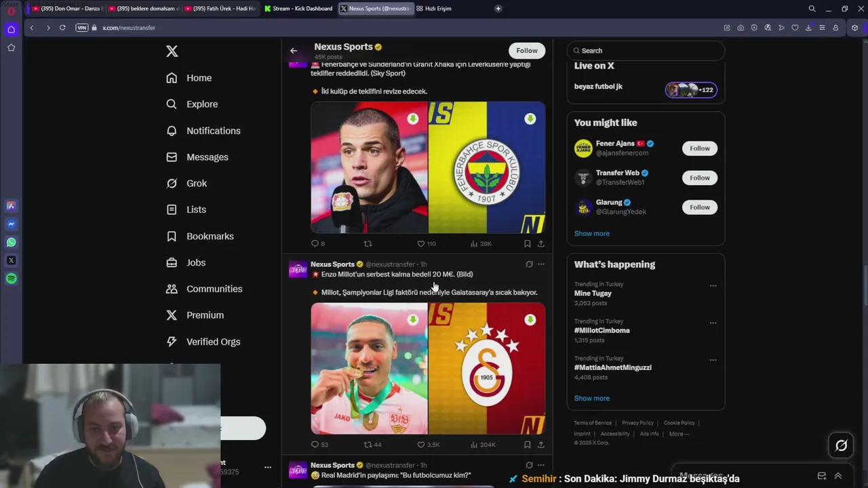Open Verified Orgs
Image resolution: width=868 pixels, height=488 pixels.
203,342
